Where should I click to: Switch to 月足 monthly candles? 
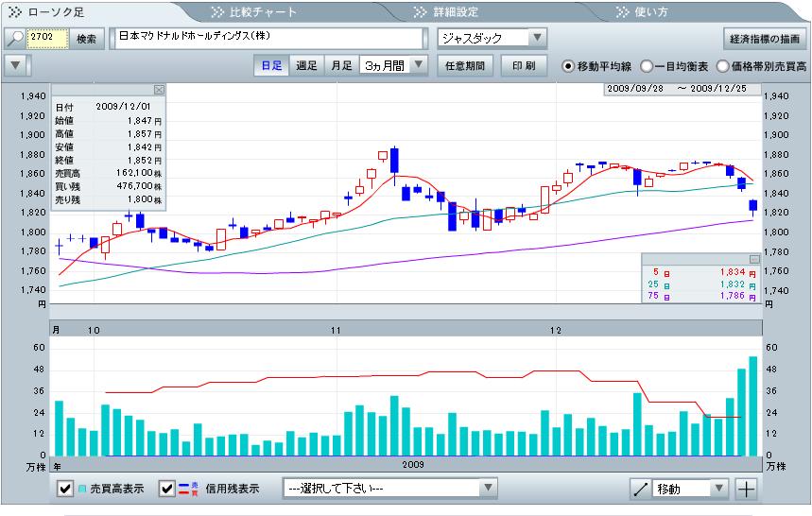point(340,66)
